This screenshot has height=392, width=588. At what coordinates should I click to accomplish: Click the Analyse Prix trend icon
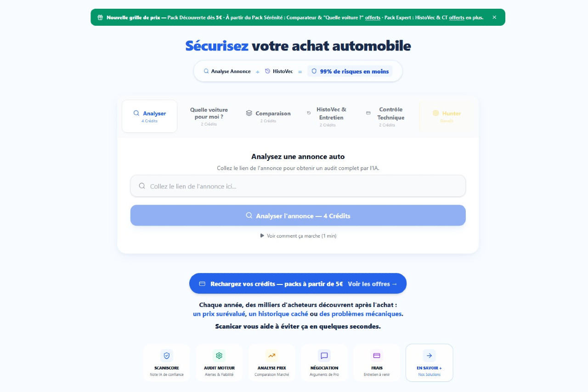(x=272, y=356)
